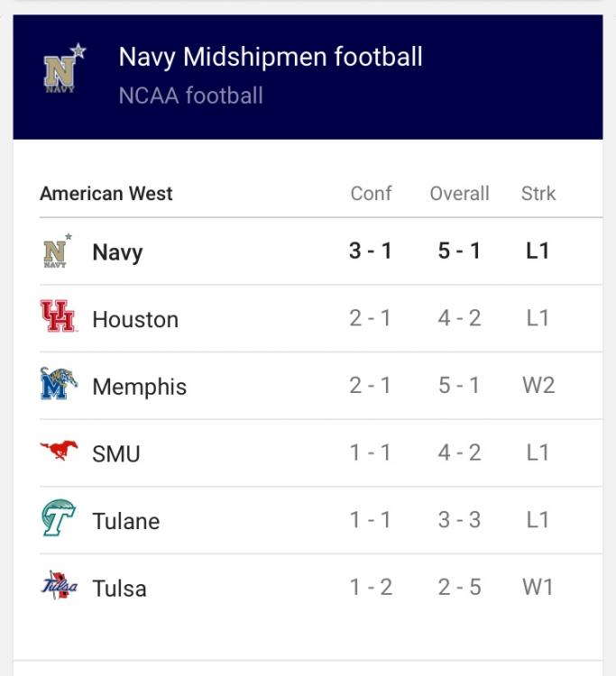
Task: Click the Navy logo in the header
Action: [65, 69]
